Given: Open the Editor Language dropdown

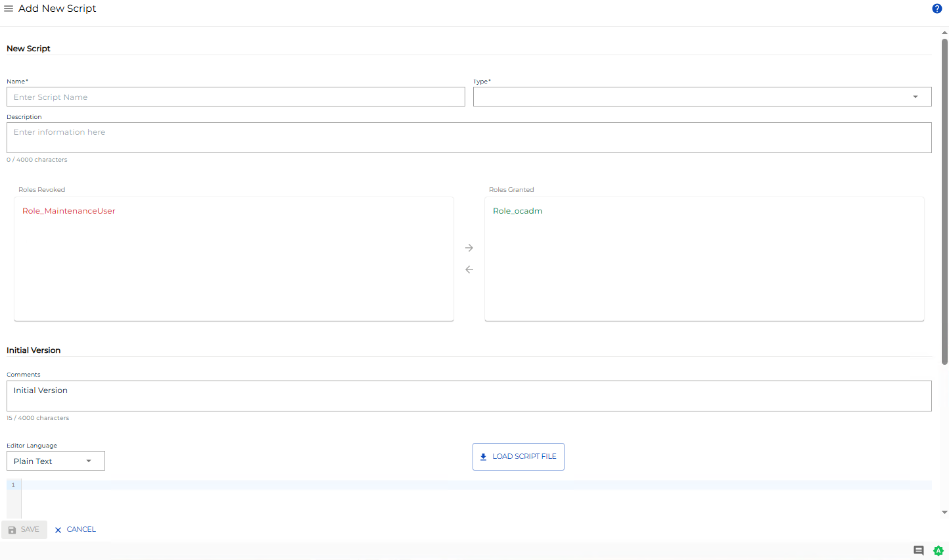Looking at the screenshot, I should [56, 461].
